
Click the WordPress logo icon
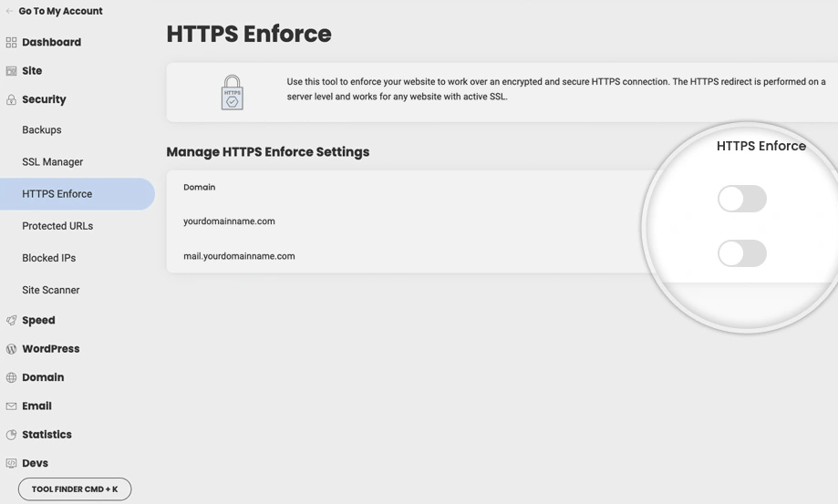point(11,349)
